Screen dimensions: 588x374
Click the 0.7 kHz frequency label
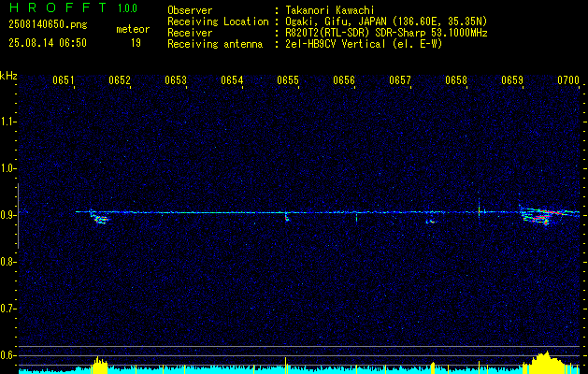[7, 309]
